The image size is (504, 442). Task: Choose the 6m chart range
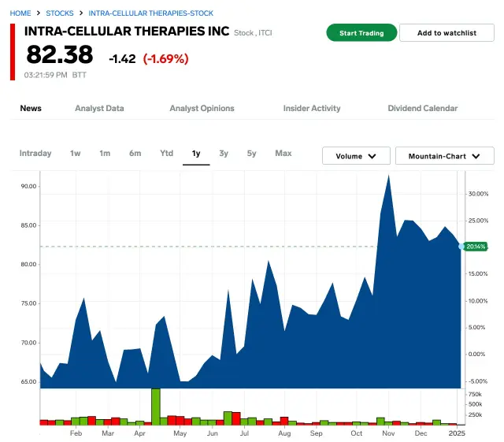click(x=135, y=153)
